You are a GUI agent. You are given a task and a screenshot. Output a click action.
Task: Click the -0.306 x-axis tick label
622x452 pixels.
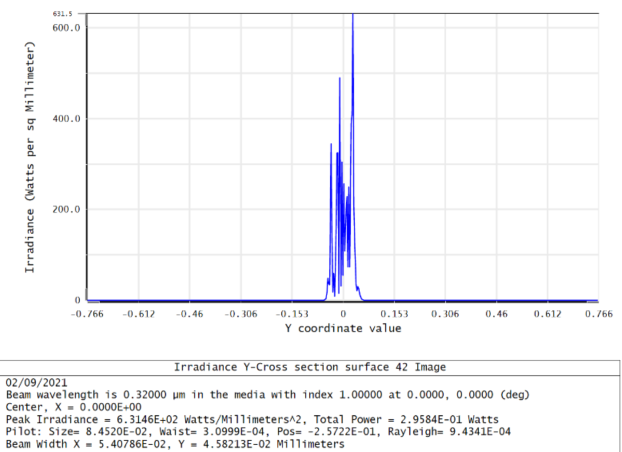241,314
